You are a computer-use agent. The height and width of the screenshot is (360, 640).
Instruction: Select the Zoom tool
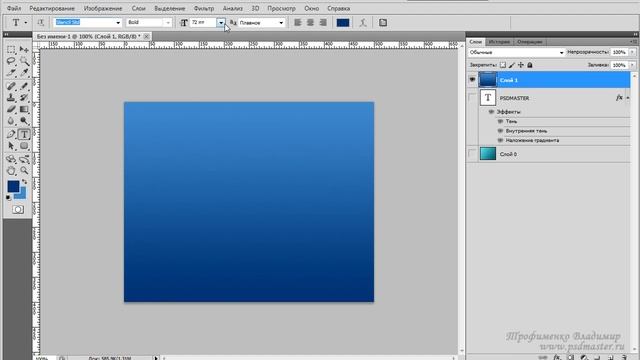coord(24,171)
